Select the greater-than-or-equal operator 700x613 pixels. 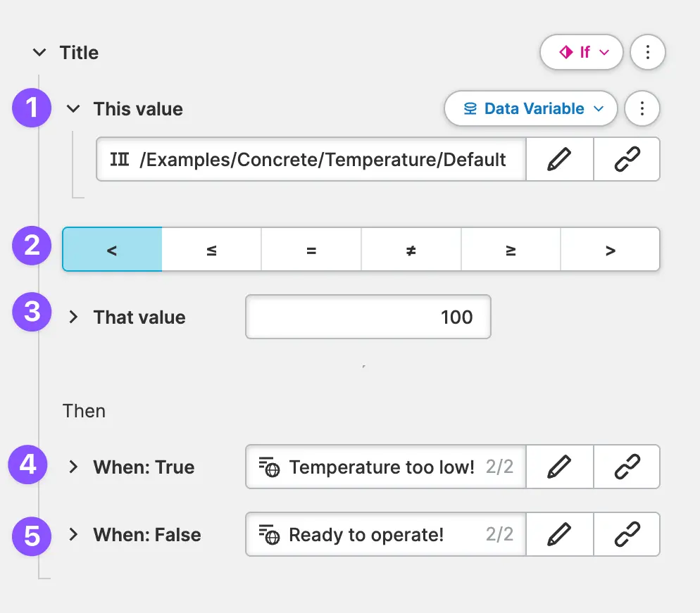511,250
